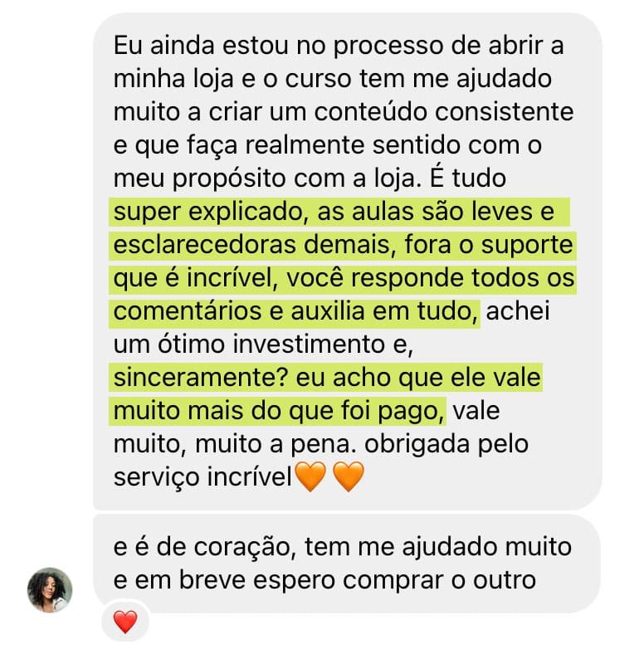The width and height of the screenshot is (644, 645).
Task: Click the text 'um ótimo investimento e,'
Action: point(263,344)
